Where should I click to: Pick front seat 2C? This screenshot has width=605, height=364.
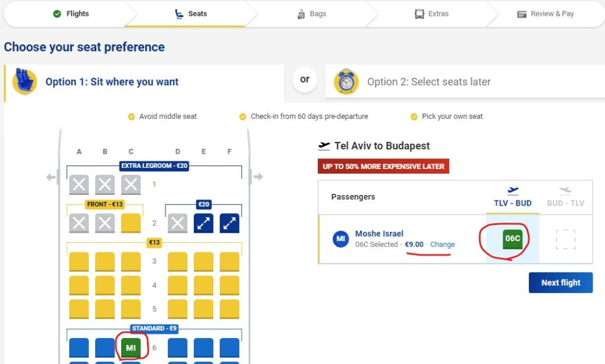[131, 223]
